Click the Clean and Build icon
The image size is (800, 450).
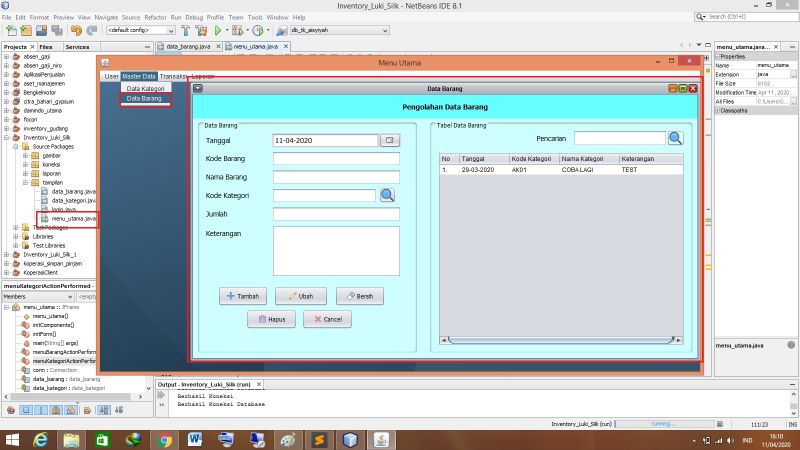coord(202,31)
